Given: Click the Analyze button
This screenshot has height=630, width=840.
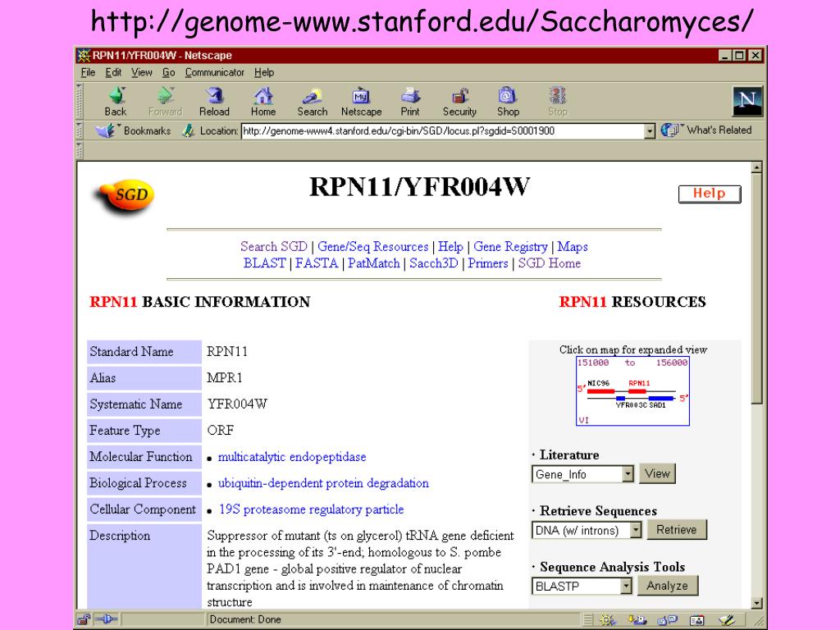Looking at the screenshot, I should (x=668, y=586).
